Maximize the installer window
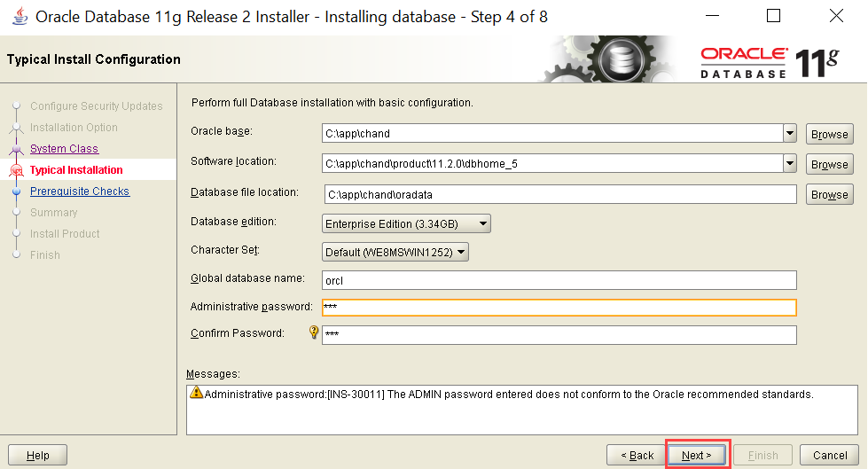Viewport: 868px width, 469px height. click(x=773, y=16)
